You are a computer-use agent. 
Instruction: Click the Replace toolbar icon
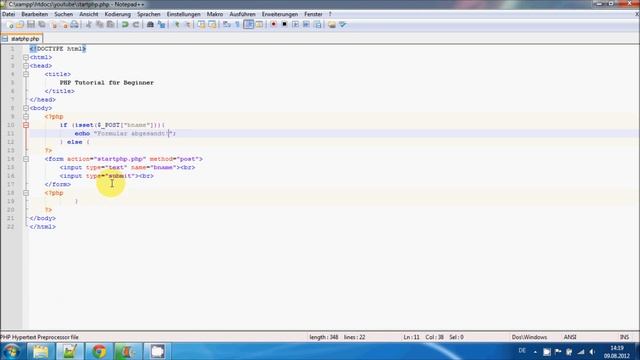[161, 24]
